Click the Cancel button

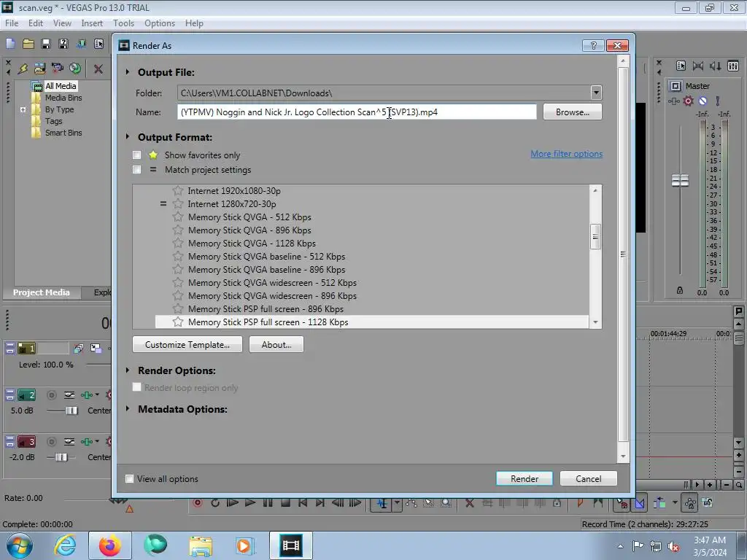coord(589,478)
